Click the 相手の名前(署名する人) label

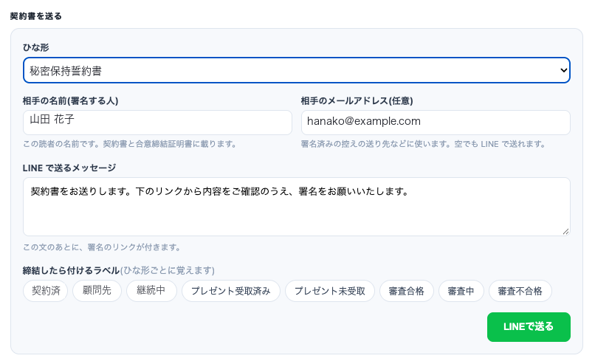pyautogui.click(x=71, y=100)
